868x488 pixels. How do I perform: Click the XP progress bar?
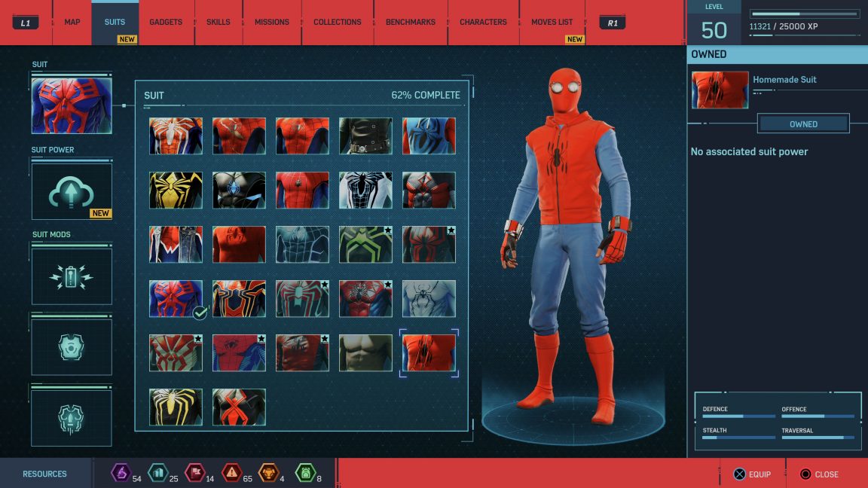coord(805,14)
